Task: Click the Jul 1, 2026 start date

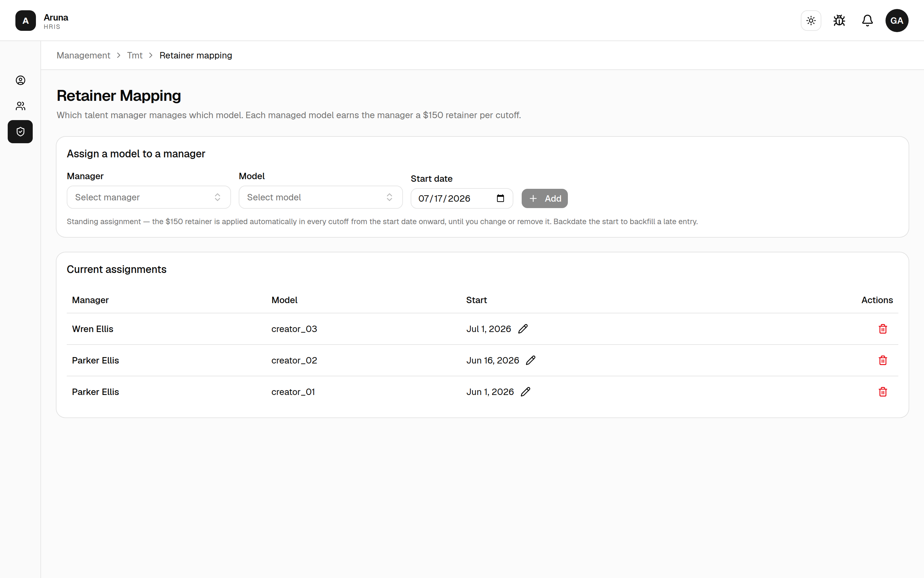Action: (488, 329)
